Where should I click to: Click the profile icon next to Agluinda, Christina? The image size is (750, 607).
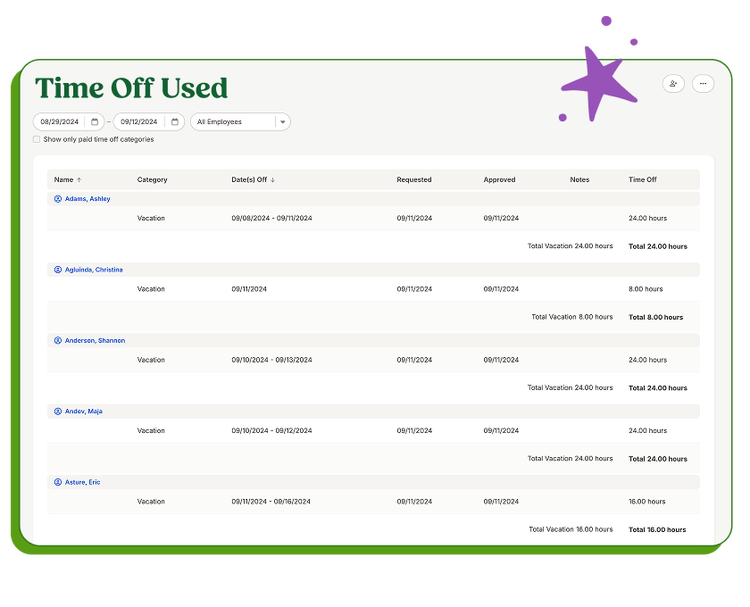58,270
